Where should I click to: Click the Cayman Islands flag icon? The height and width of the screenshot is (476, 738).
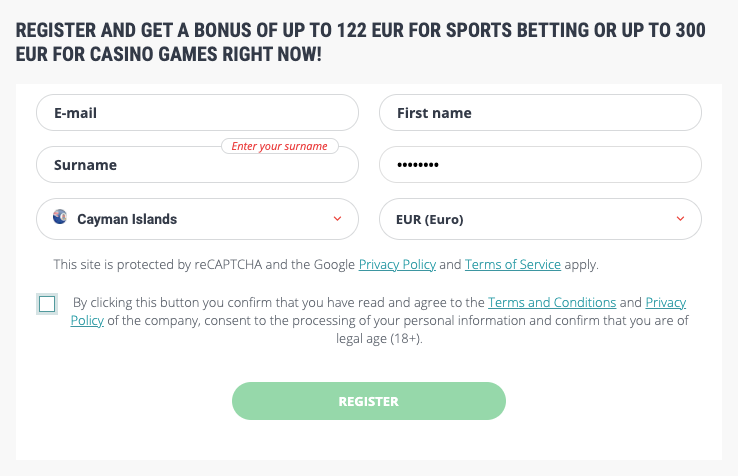tap(60, 217)
